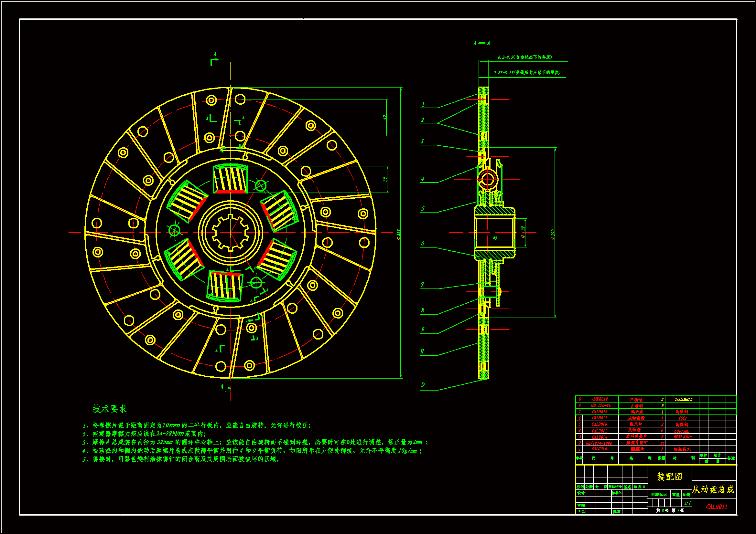
Task: Click the red CALH011 drawing number
Action: 717,507
